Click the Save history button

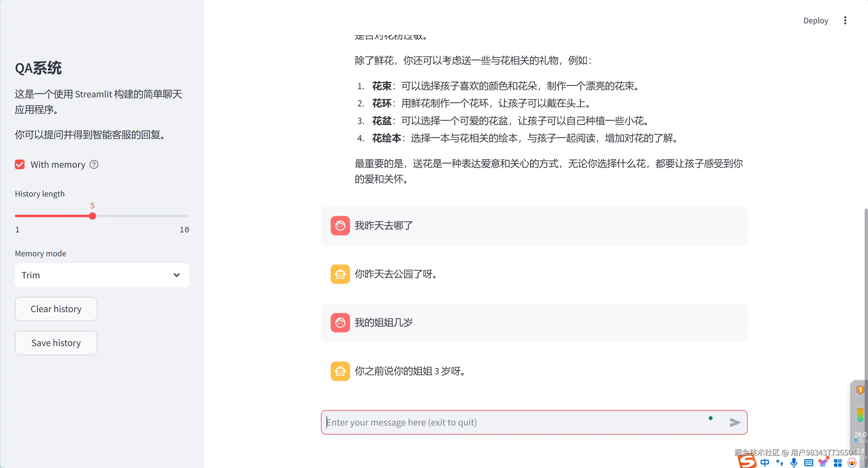[56, 343]
